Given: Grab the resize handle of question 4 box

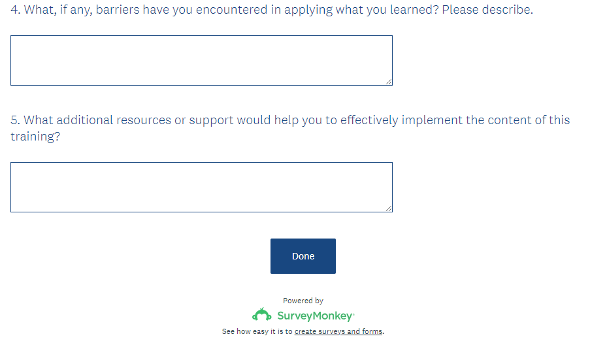Looking at the screenshot, I should tap(389, 82).
